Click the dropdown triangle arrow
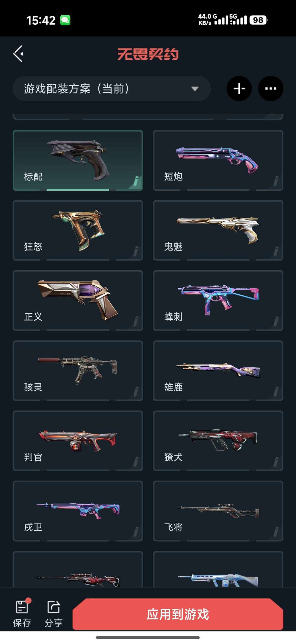This screenshot has width=296, height=644. click(195, 89)
